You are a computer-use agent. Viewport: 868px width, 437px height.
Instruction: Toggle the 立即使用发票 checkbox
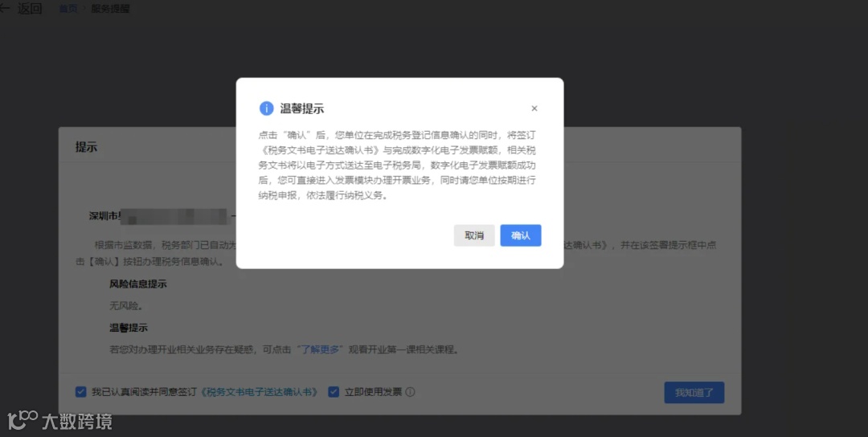[334, 392]
